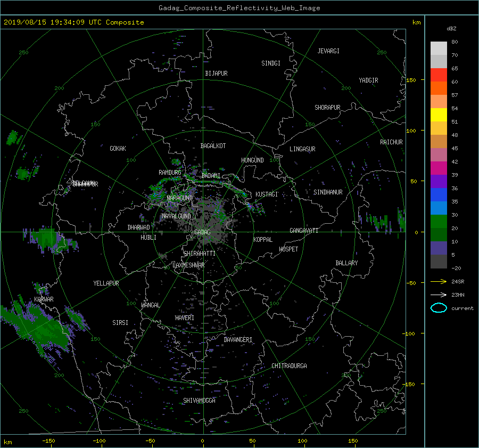The width and height of the screenshot is (479, 448).
Task: Click the blue 35 dBZ color swatch
Action: tap(439, 195)
